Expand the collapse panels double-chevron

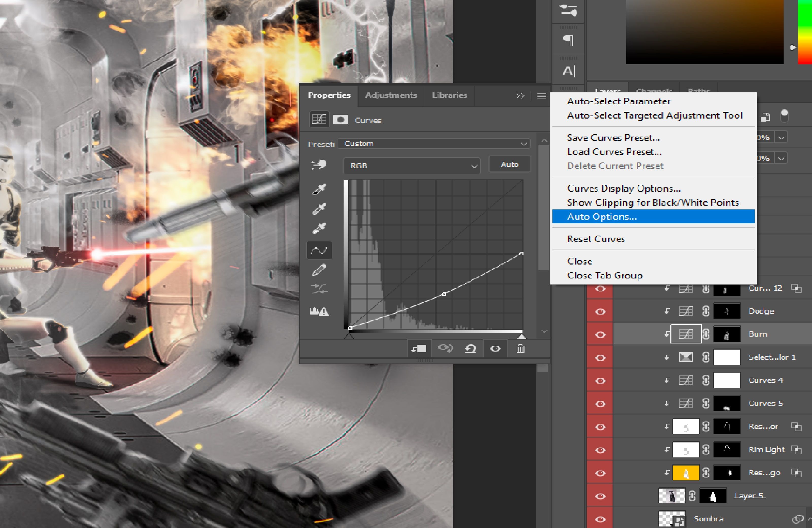coord(520,96)
